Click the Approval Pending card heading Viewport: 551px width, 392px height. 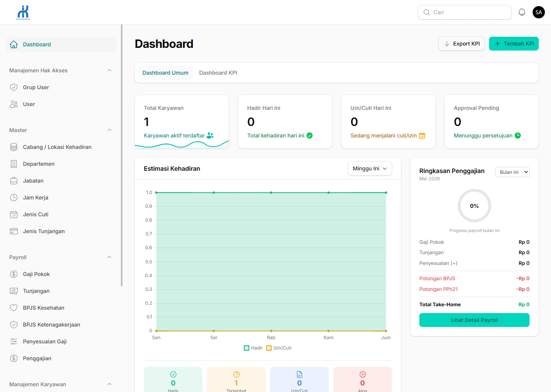pyautogui.click(x=476, y=108)
